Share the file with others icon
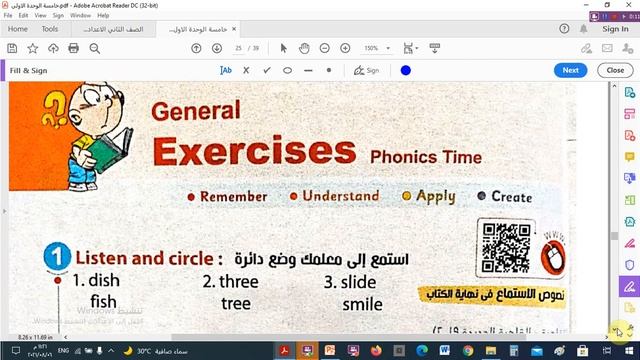 628,48
